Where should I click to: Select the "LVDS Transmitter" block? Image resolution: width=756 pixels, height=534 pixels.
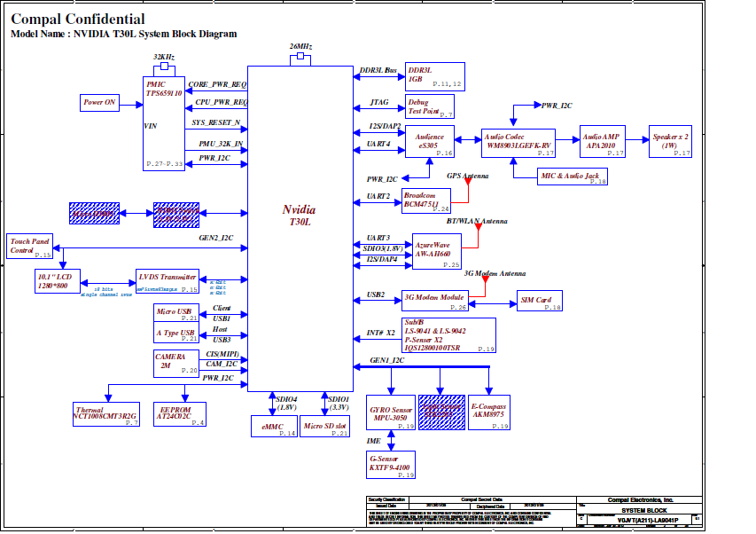click(168, 281)
